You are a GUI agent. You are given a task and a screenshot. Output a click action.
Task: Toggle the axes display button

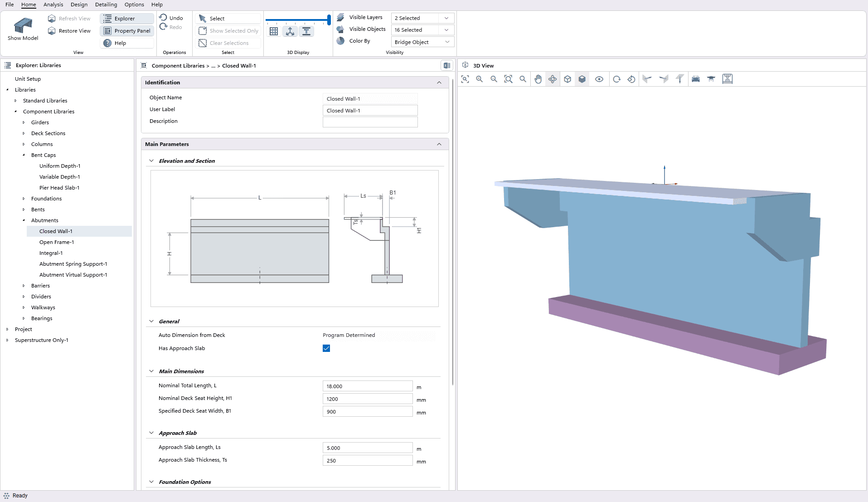(290, 31)
